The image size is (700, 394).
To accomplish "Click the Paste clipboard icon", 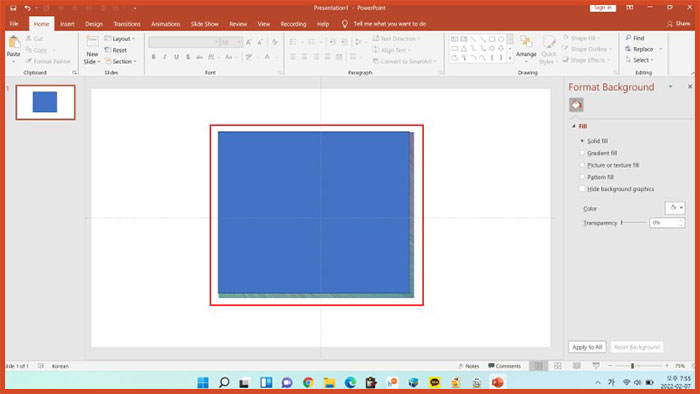I will [14, 42].
